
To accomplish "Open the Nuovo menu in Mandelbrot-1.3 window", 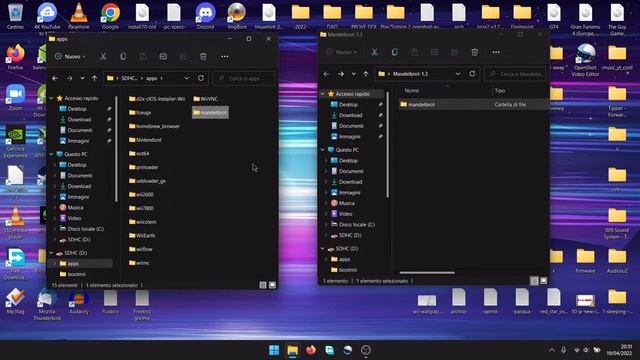I will coord(341,52).
